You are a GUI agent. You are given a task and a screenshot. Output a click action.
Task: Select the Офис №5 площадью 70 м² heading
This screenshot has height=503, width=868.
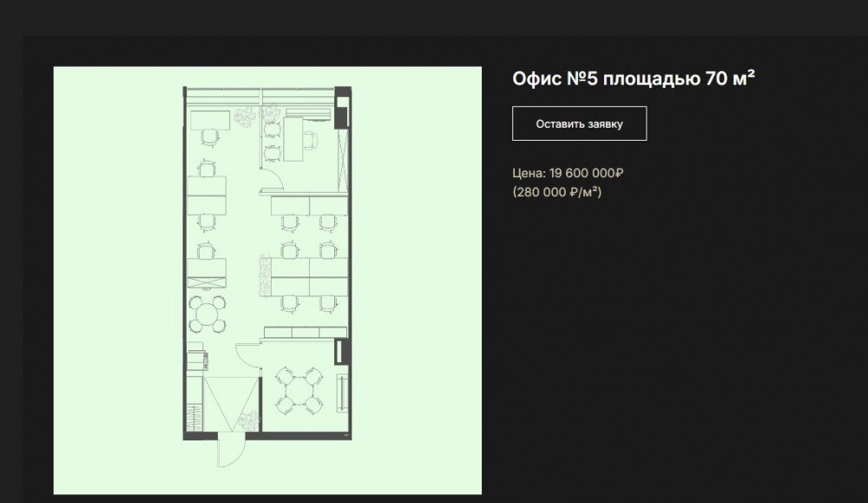(x=634, y=79)
